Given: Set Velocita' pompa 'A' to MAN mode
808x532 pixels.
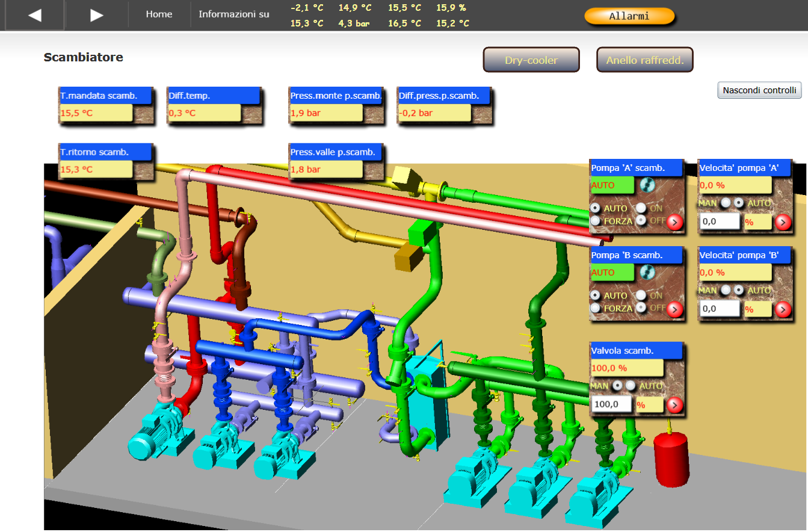Looking at the screenshot, I should point(726,203).
